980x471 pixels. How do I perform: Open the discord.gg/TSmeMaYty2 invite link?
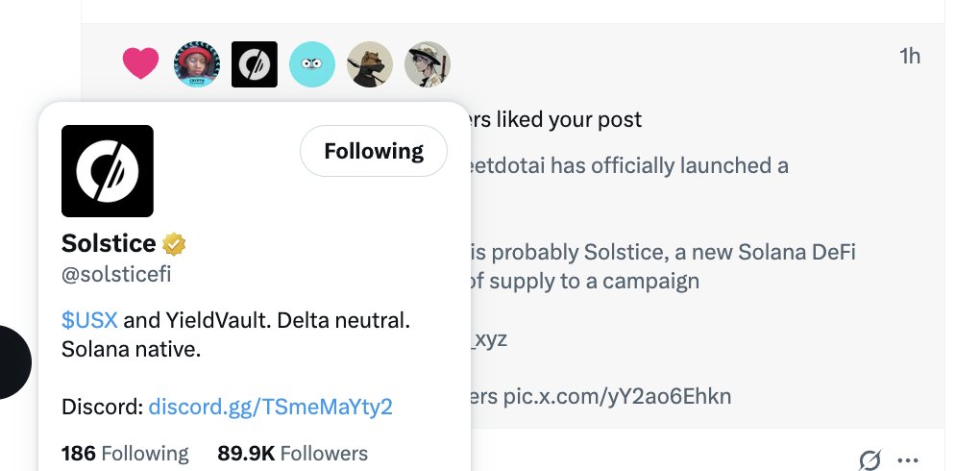[271, 407]
